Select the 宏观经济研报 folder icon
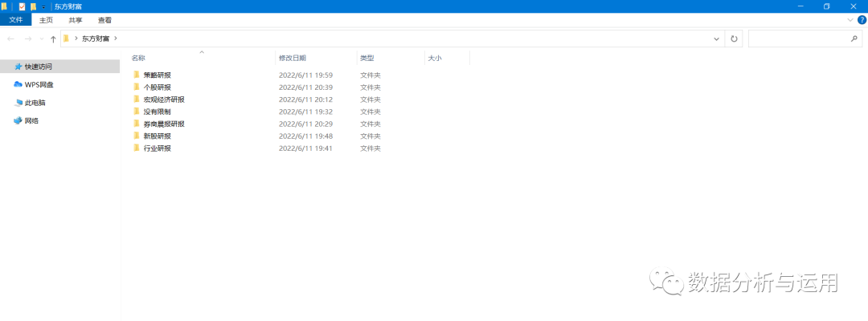The height and width of the screenshot is (321, 868). (136, 99)
